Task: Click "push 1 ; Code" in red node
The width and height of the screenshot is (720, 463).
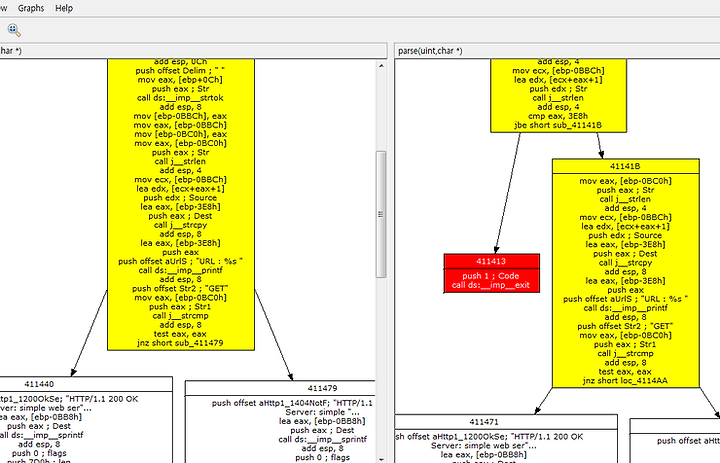Action: click(x=490, y=276)
